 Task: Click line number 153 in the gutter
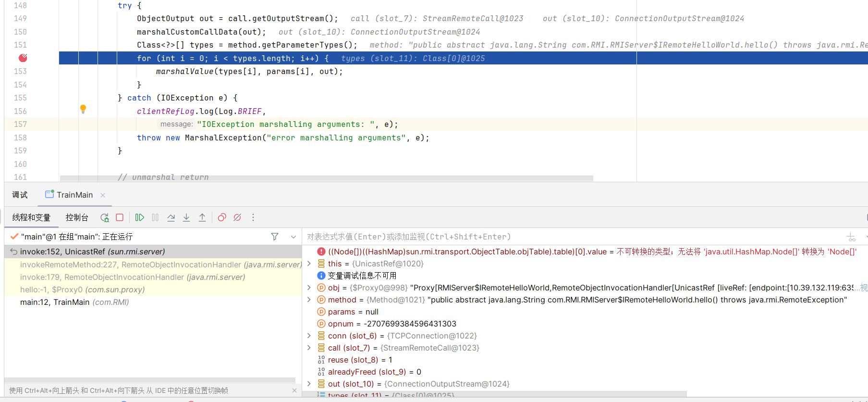tap(20, 71)
